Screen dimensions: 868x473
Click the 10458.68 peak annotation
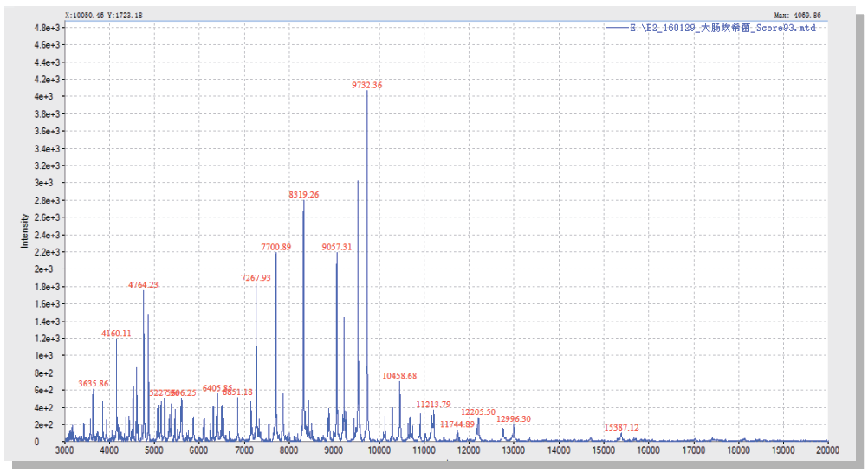pos(399,375)
